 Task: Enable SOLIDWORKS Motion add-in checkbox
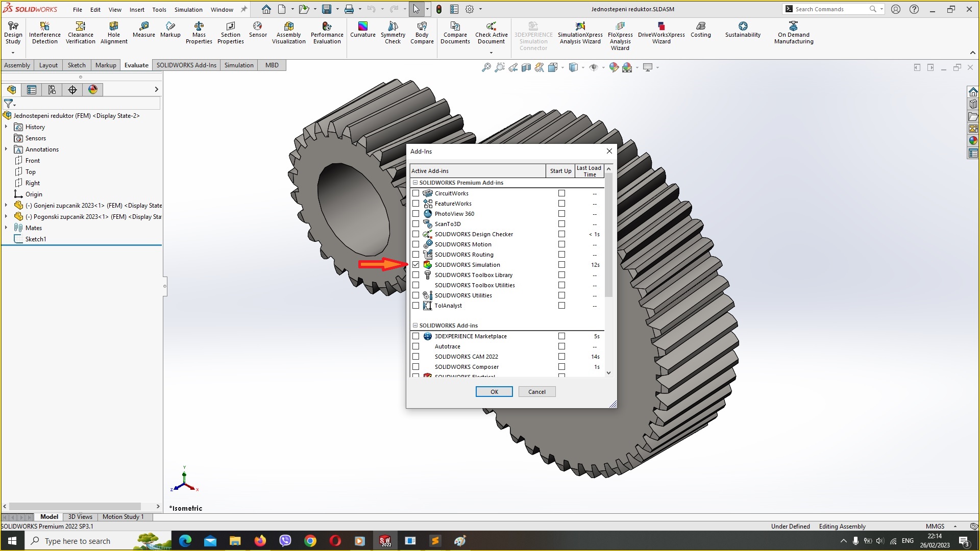coord(415,243)
